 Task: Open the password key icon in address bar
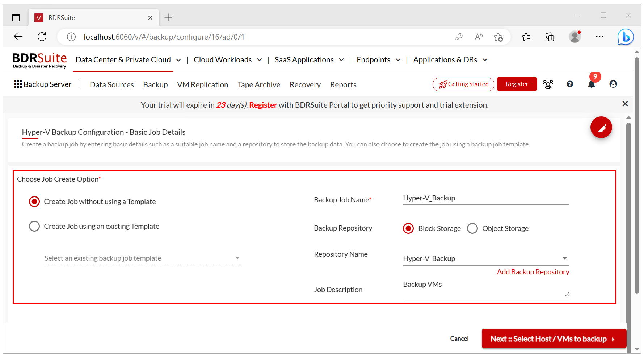point(459,37)
